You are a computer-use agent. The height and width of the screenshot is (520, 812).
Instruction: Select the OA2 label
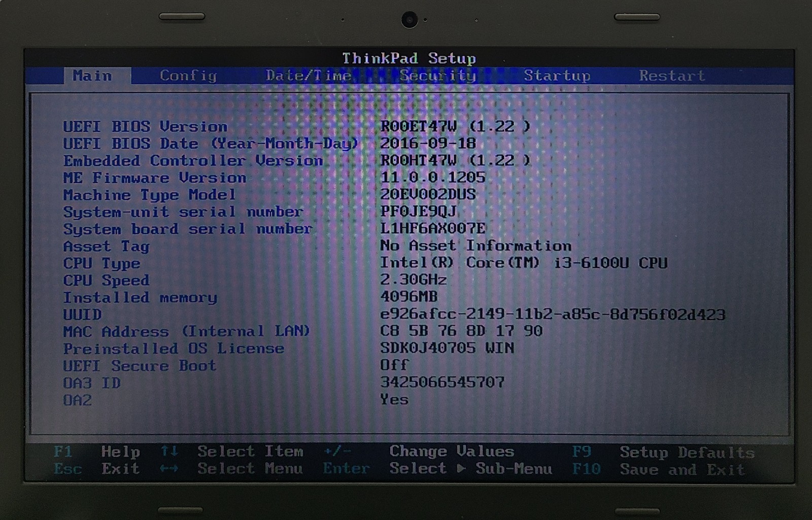[78, 400]
